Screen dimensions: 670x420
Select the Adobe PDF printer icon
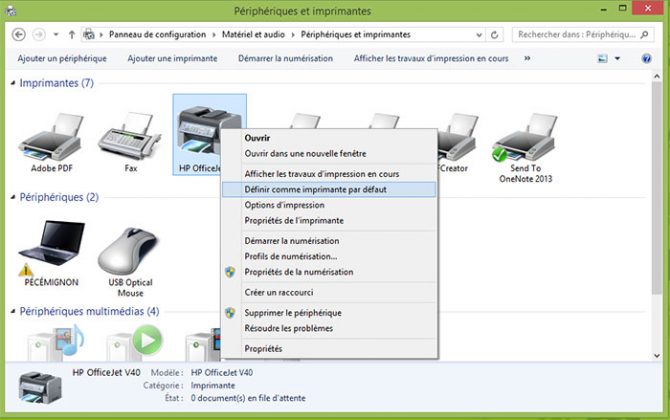tap(51, 137)
